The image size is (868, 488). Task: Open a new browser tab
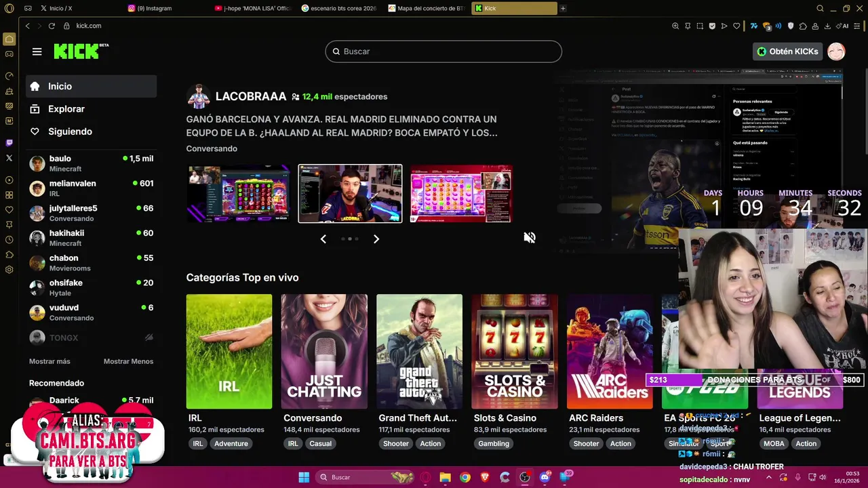click(563, 8)
